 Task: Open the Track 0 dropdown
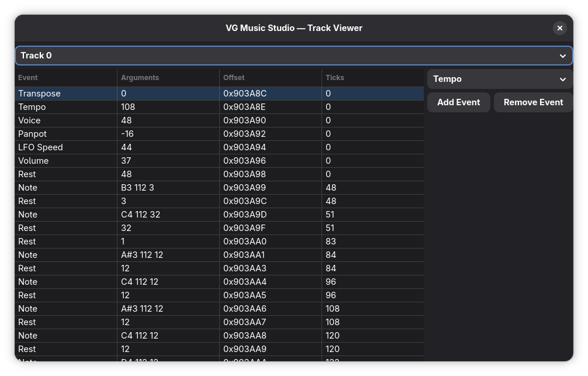(x=293, y=56)
